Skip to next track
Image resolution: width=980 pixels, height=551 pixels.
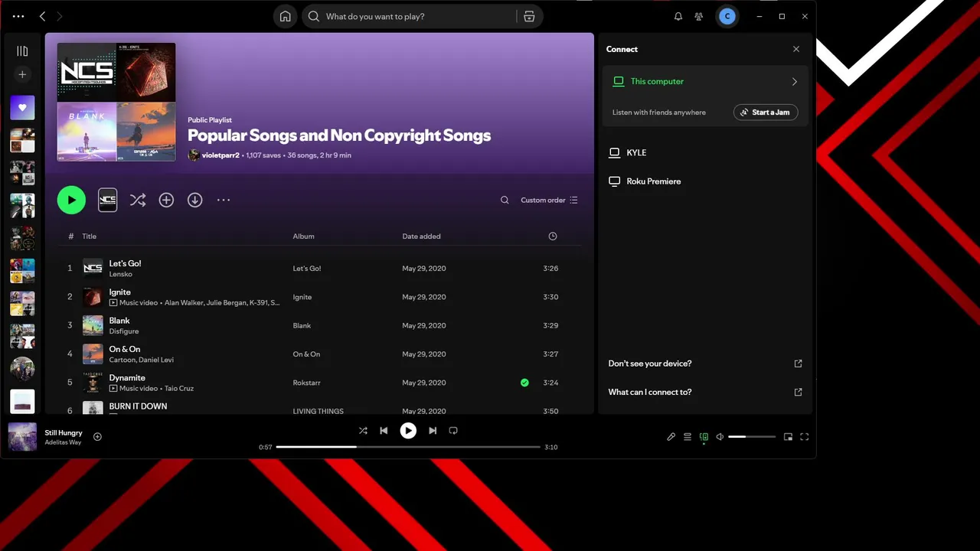(433, 431)
